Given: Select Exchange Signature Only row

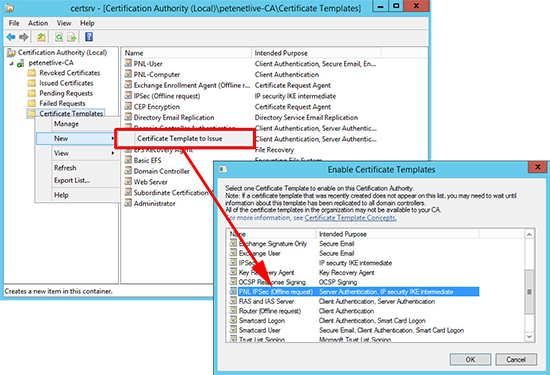Looking at the screenshot, I should click(354, 243).
